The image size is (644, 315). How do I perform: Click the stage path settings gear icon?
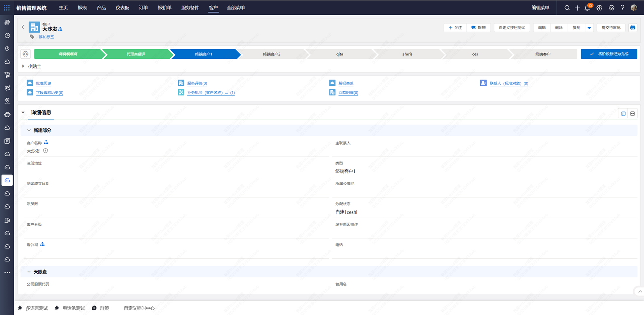coord(26,54)
